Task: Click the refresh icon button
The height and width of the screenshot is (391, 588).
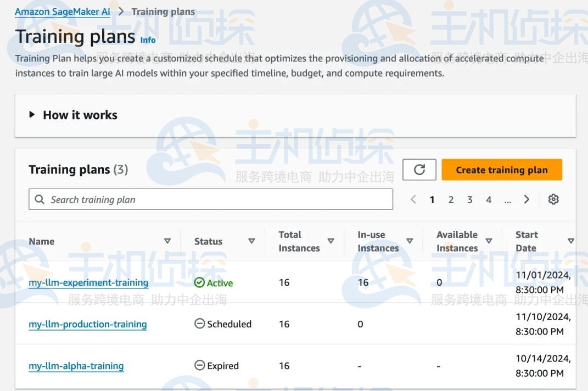Action: pyautogui.click(x=419, y=170)
